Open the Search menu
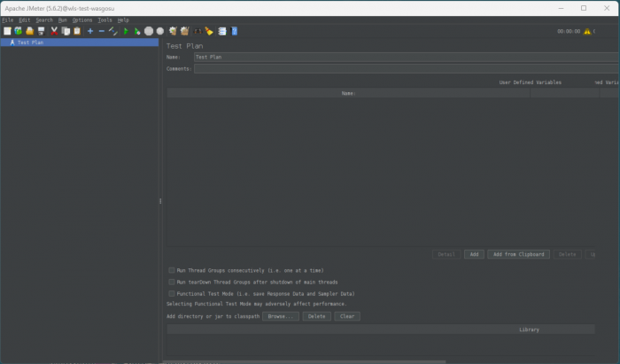Screen dimensions: 620x364 click(44, 19)
